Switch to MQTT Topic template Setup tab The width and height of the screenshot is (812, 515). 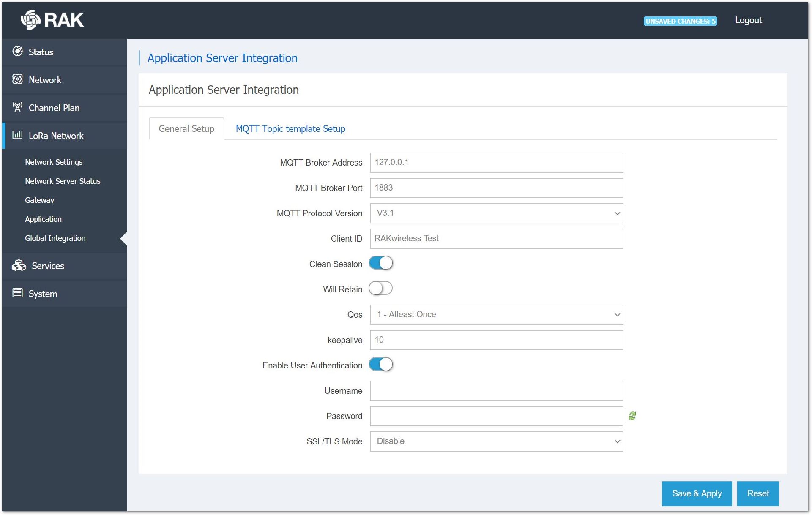pos(290,129)
